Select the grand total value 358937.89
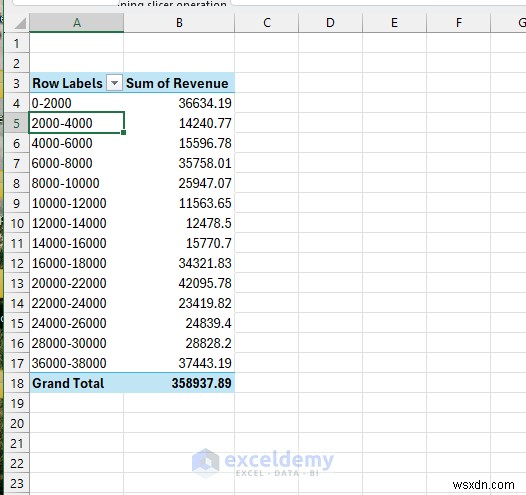Image resolution: width=526 pixels, height=495 pixels. point(179,383)
